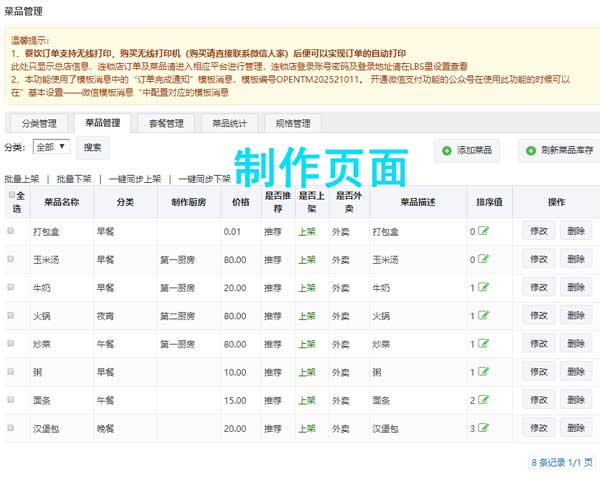
Task: Check the 粥 row checkbox
Action: (11, 371)
